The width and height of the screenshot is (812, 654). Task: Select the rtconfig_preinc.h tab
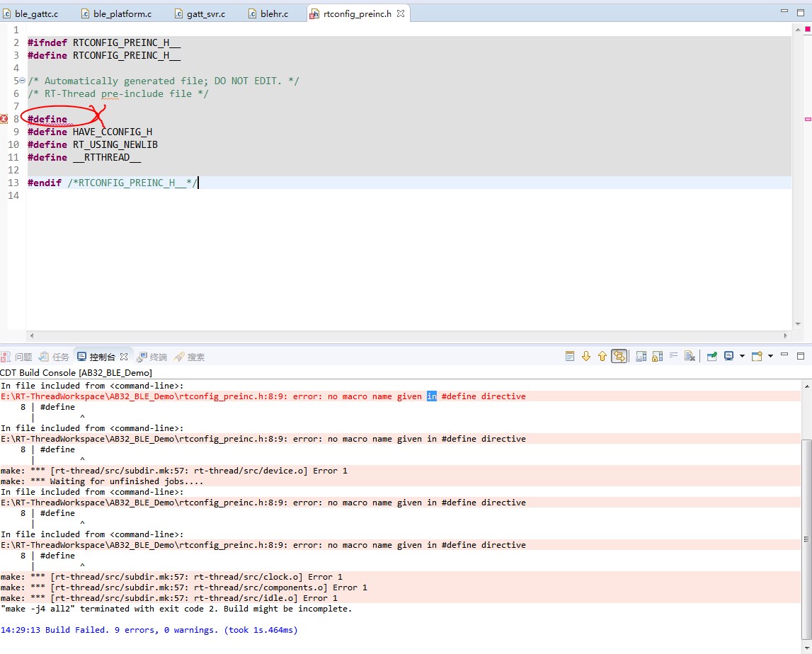coord(358,14)
